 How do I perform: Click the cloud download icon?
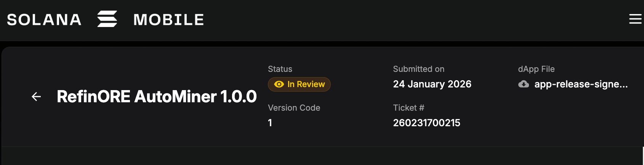[524, 84]
